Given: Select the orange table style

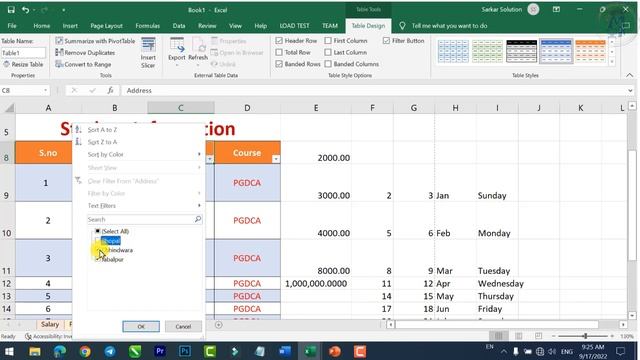Looking at the screenshot, I should [x=590, y=51].
